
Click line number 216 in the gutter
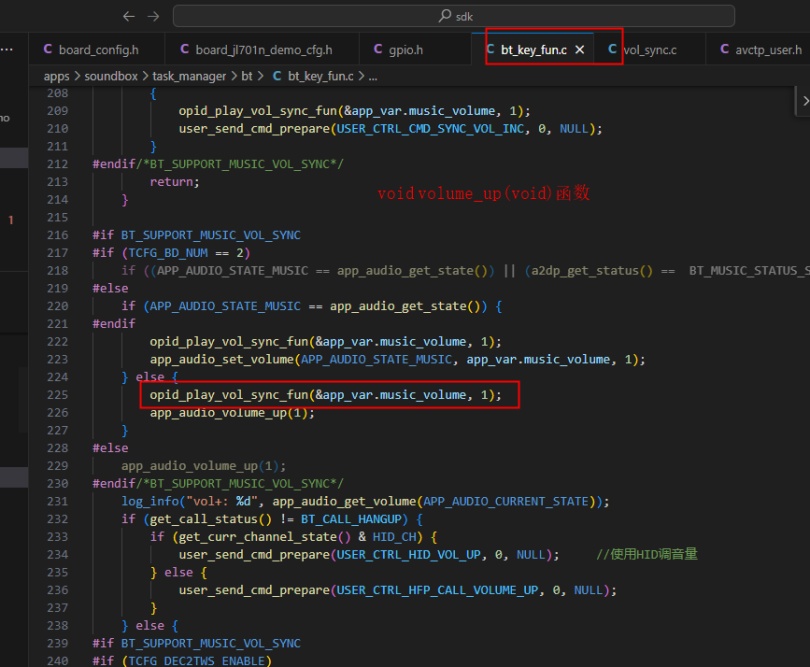point(57,235)
